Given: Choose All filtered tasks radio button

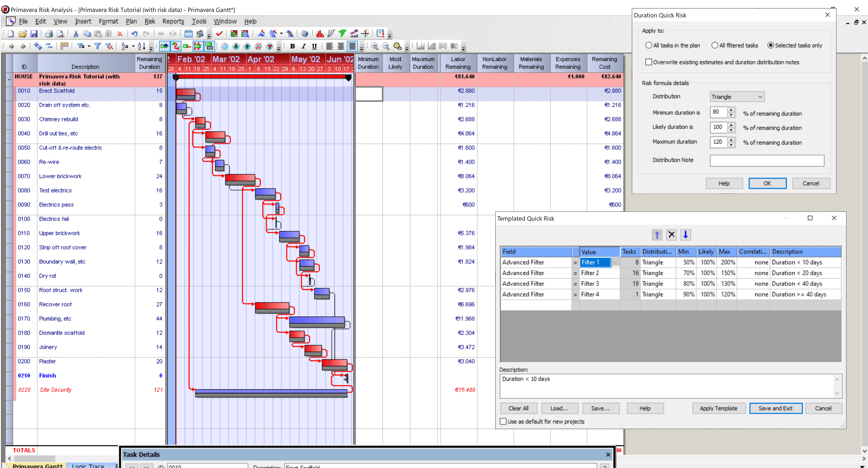Looking at the screenshot, I should [714, 45].
